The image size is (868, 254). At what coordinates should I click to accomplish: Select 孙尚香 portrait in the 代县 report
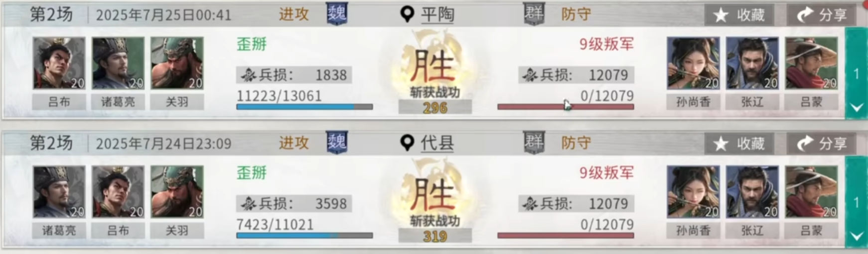point(693,192)
